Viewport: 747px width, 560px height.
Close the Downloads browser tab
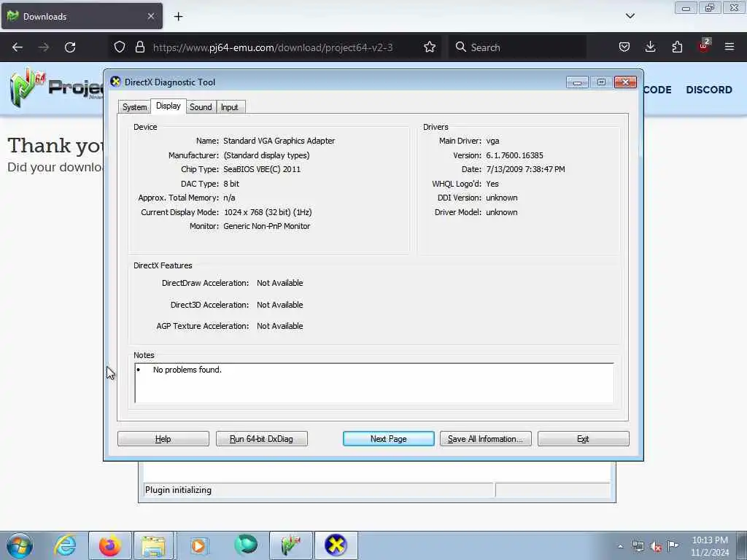150,16
